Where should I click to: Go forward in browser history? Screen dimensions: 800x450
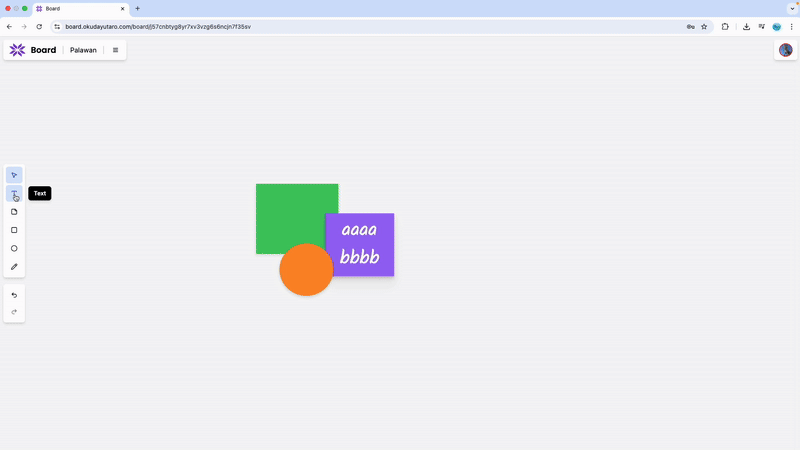tap(23, 27)
